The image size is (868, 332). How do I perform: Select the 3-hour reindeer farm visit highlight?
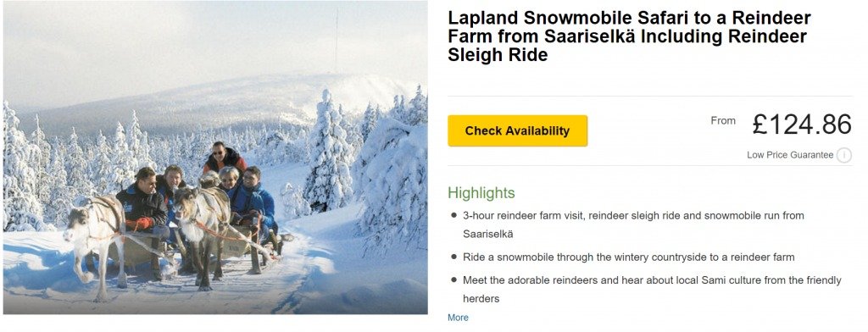633,224
